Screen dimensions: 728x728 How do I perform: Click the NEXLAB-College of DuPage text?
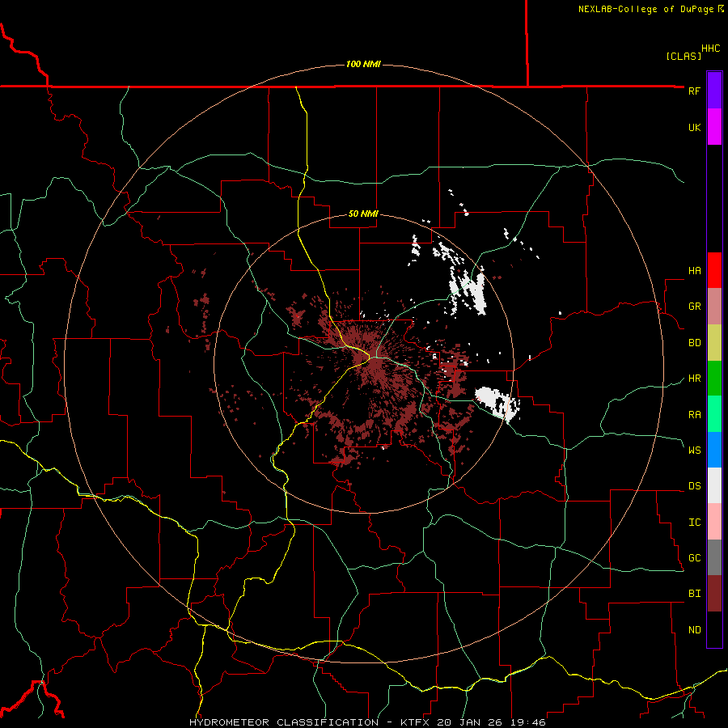click(645, 9)
